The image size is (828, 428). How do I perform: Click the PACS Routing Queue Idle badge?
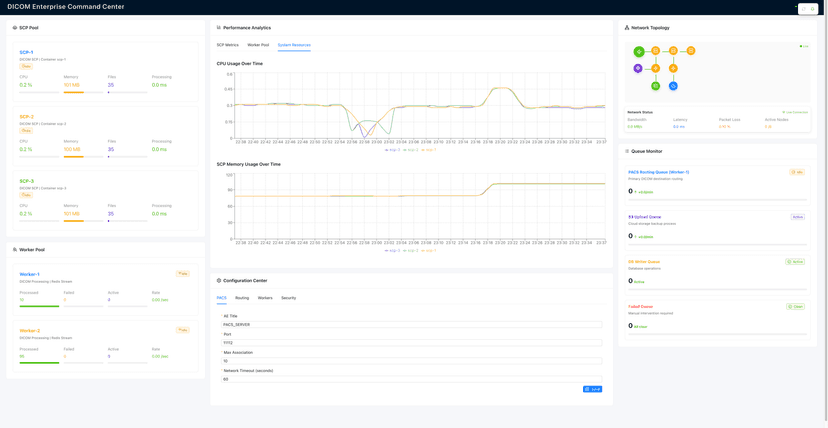point(797,172)
